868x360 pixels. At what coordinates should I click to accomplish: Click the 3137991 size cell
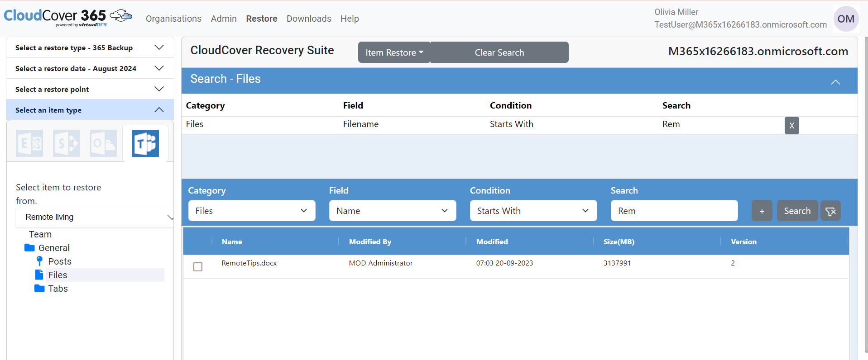click(x=617, y=263)
